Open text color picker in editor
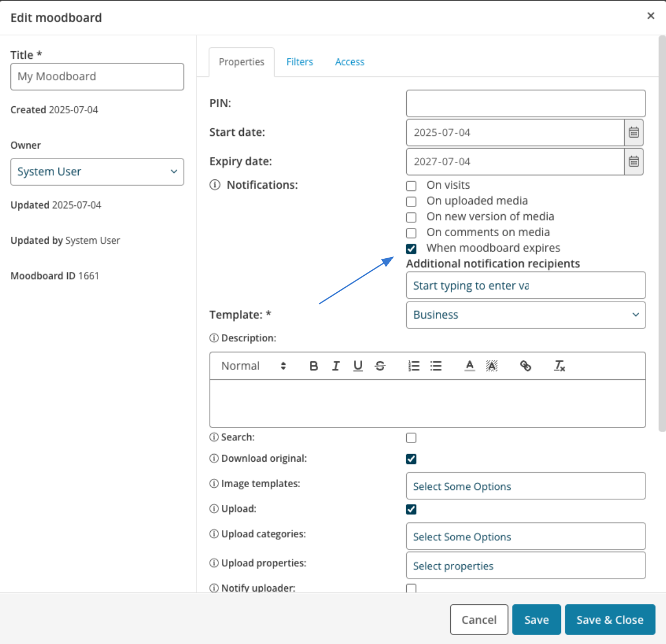The image size is (666, 644). click(470, 366)
